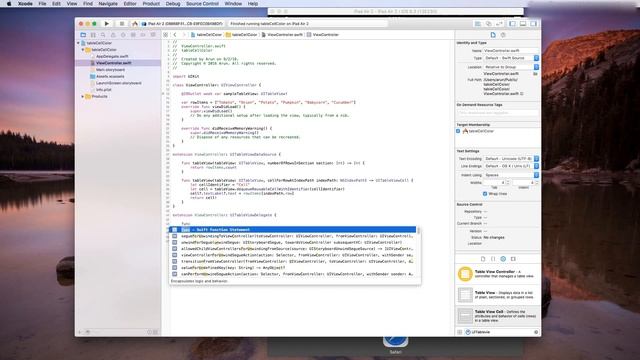Go back in editor history
Viewport: 640px width, 360px height.
[x=175, y=35]
